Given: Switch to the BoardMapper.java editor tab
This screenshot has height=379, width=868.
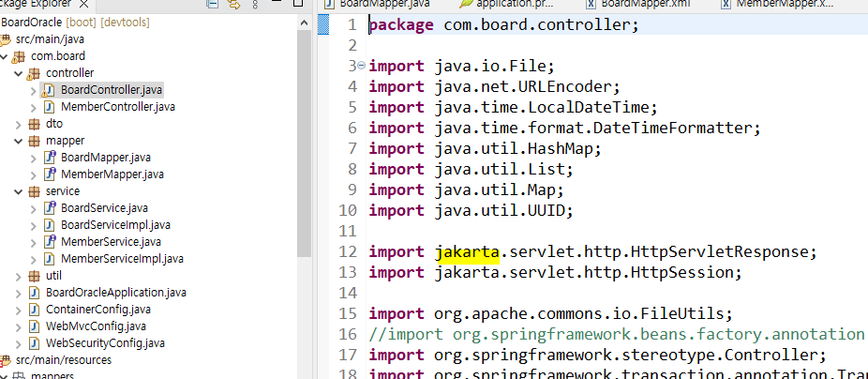Looking at the screenshot, I should pos(377,4).
